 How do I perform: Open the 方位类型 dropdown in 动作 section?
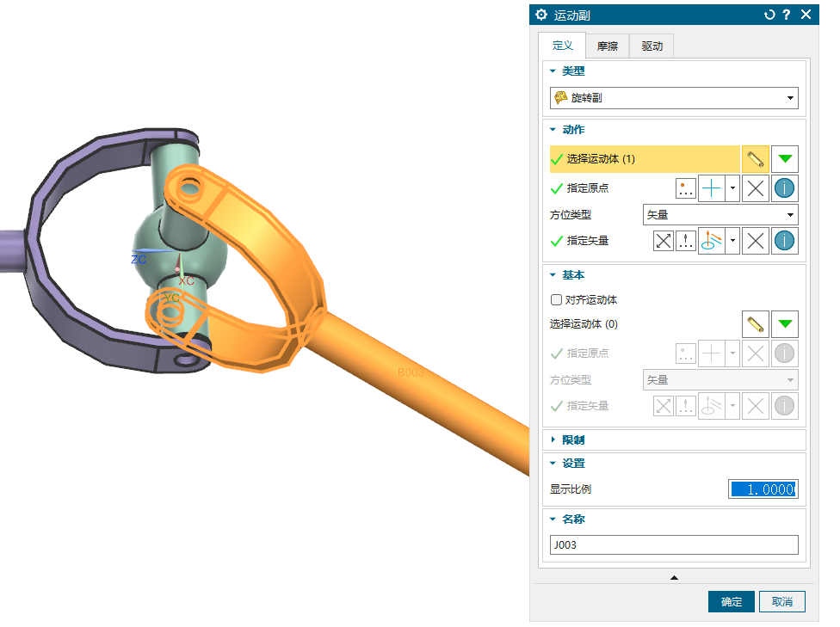coord(720,215)
